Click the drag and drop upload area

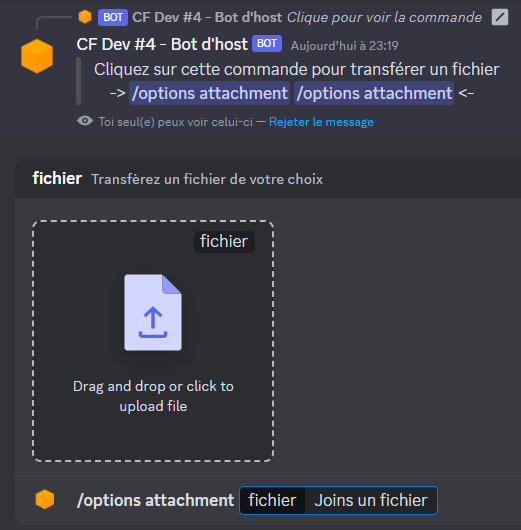click(153, 341)
